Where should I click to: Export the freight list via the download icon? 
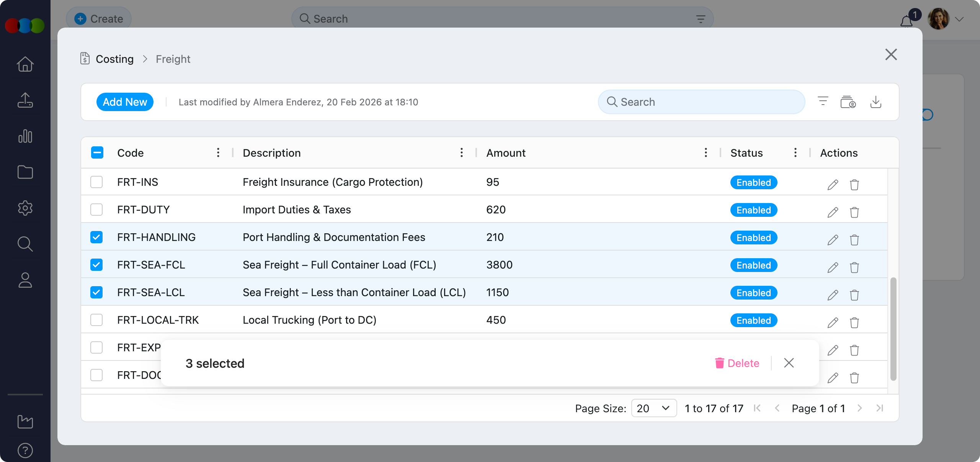[876, 102]
